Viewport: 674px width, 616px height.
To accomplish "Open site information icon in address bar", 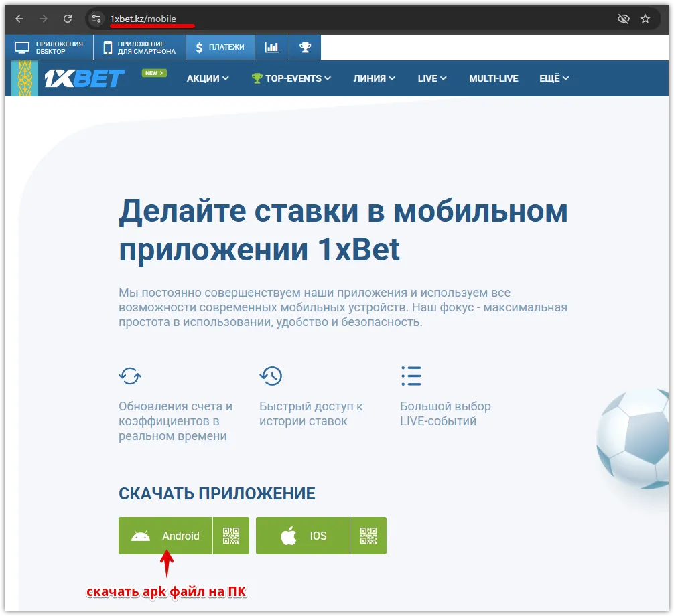I will [x=96, y=19].
